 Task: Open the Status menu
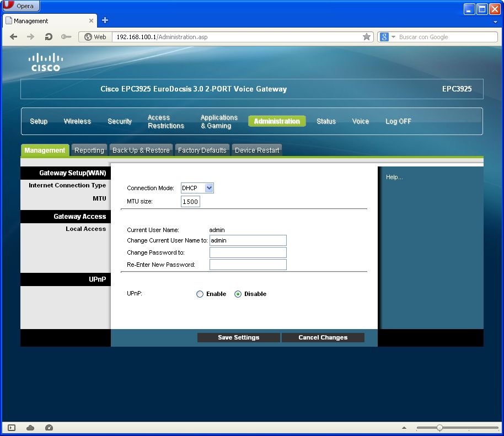(x=326, y=121)
